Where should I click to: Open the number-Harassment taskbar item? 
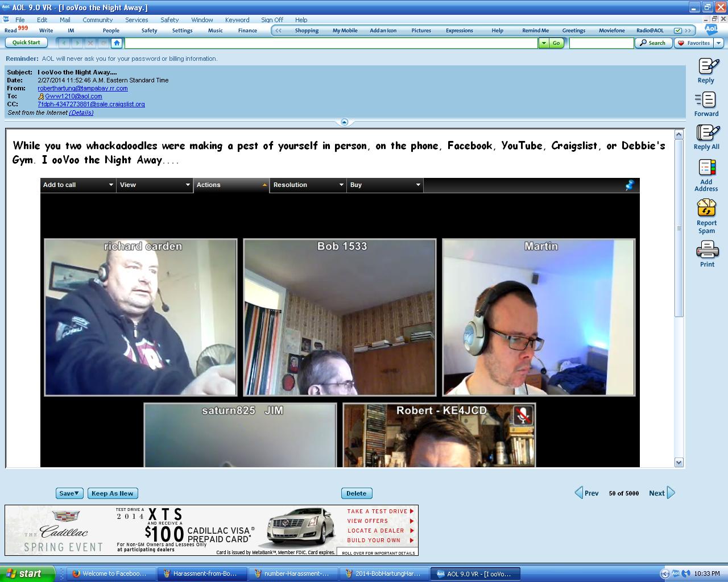click(293, 573)
